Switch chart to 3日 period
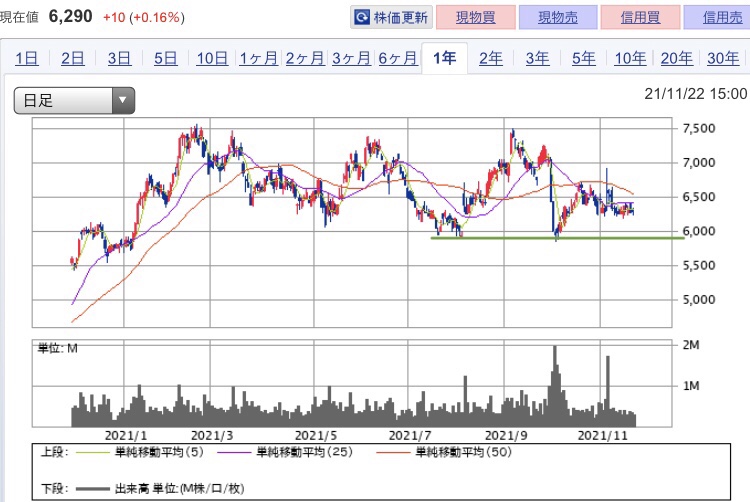The image size is (750, 502). coord(119,58)
